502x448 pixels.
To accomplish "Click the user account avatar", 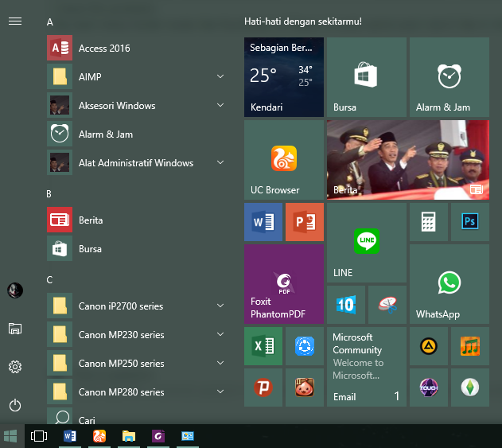I will click(15, 290).
